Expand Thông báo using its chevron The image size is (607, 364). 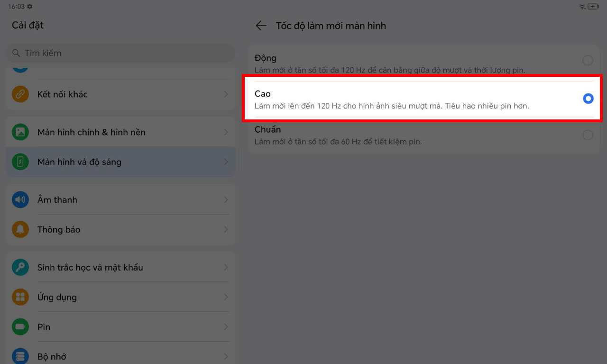(x=226, y=229)
